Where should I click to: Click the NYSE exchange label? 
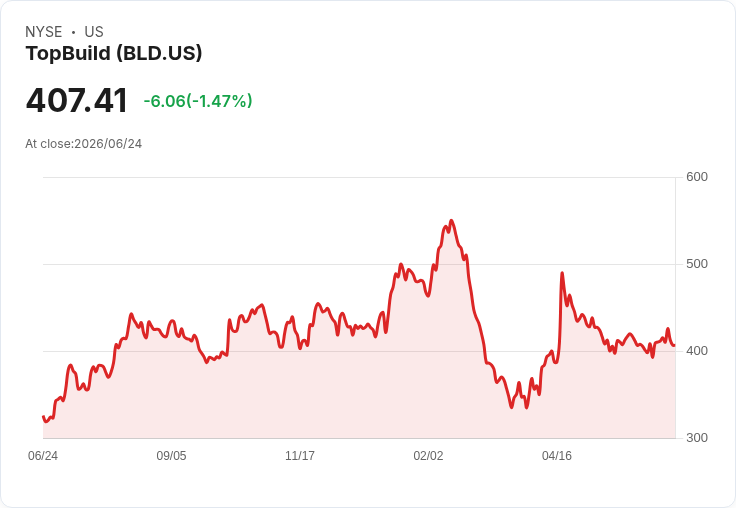(x=44, y=32)
